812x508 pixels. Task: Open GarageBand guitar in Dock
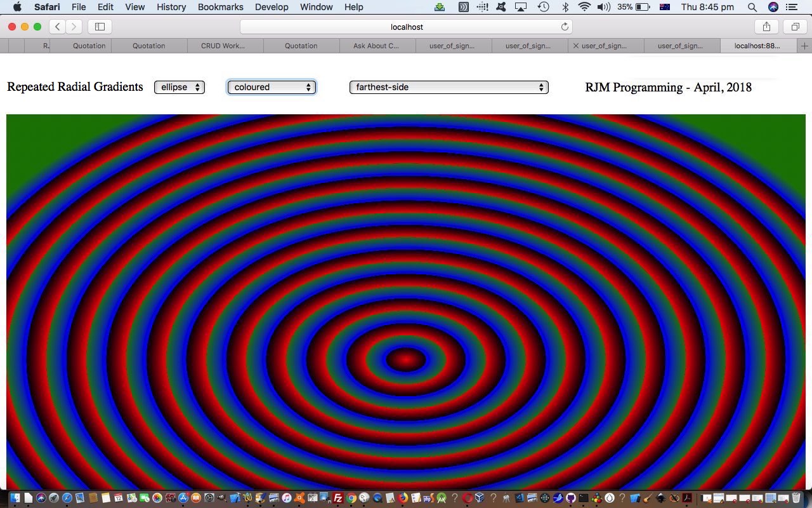648,498
